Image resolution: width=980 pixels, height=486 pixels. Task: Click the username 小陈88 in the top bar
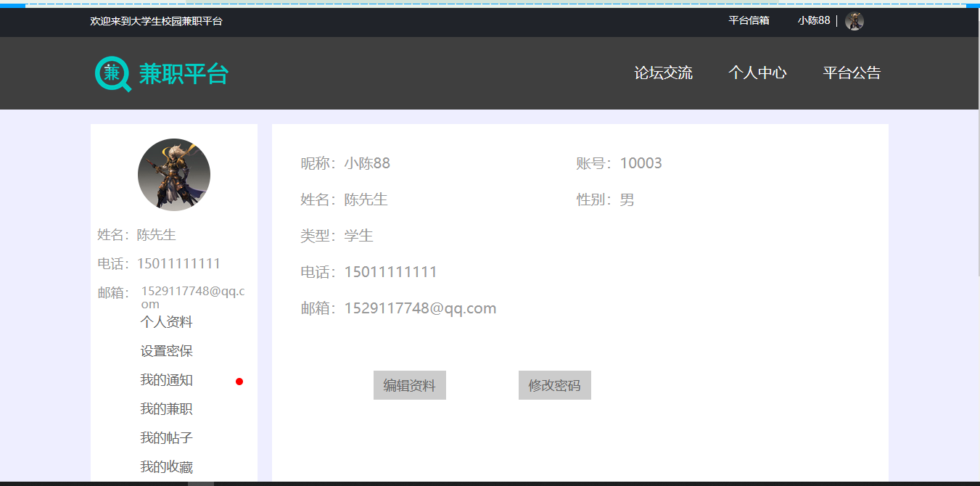point(814,21)
